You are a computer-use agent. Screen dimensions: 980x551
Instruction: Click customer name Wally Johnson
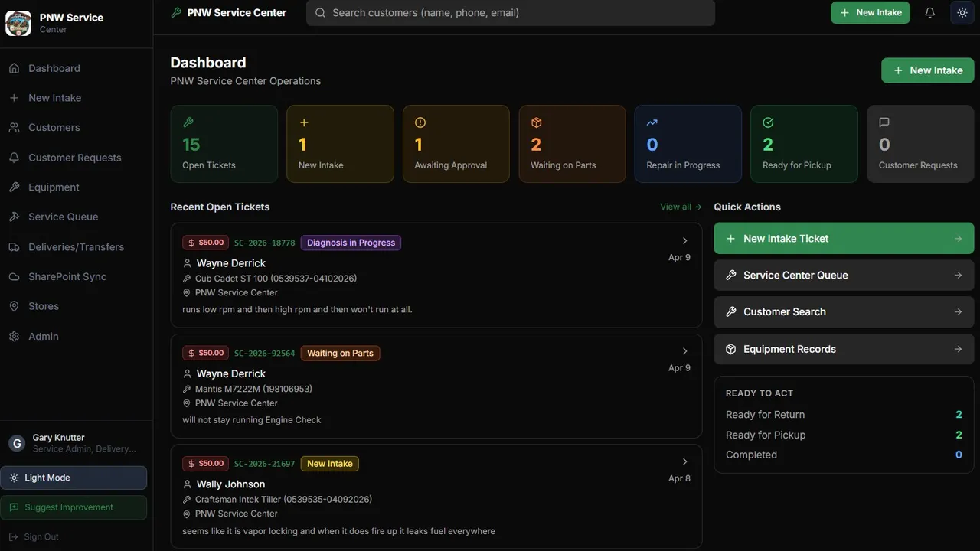230,484
